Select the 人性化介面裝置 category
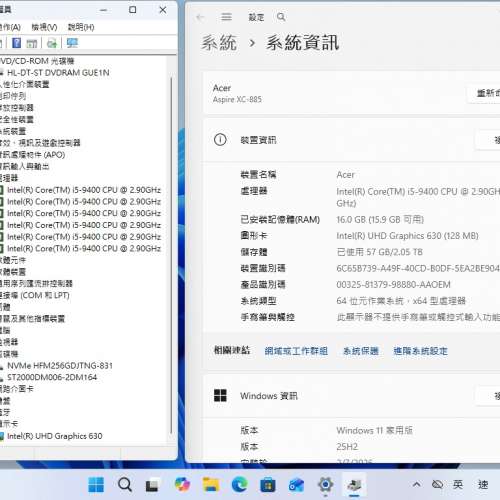Screen dimensions: 500x500 point(25,84)
